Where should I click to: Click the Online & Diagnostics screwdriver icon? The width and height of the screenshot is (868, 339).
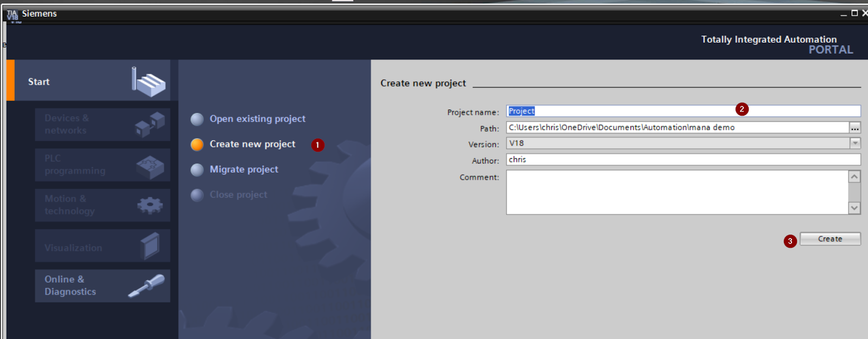pyautogui.click(x=146, y=286)
